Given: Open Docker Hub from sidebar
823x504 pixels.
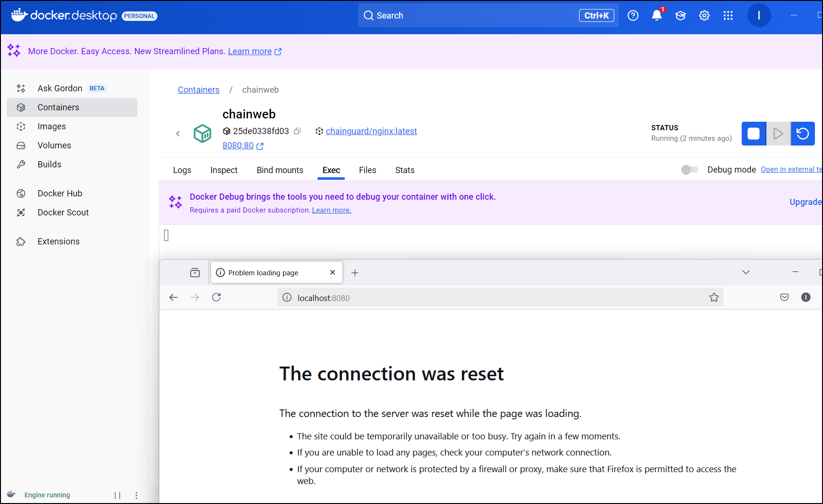Looking at the screenshot, I should click(x=72, y=194).
